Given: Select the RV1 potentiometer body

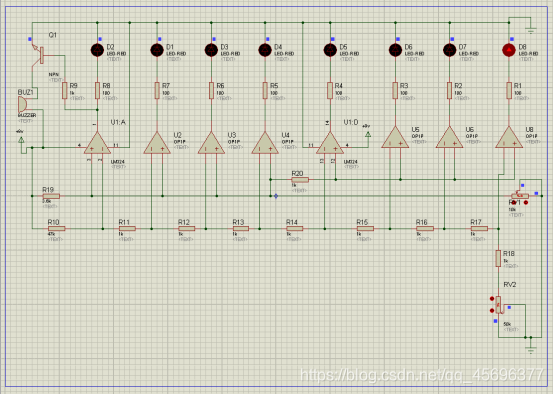Looking at the screenshot, I should (x=520, y=196).
